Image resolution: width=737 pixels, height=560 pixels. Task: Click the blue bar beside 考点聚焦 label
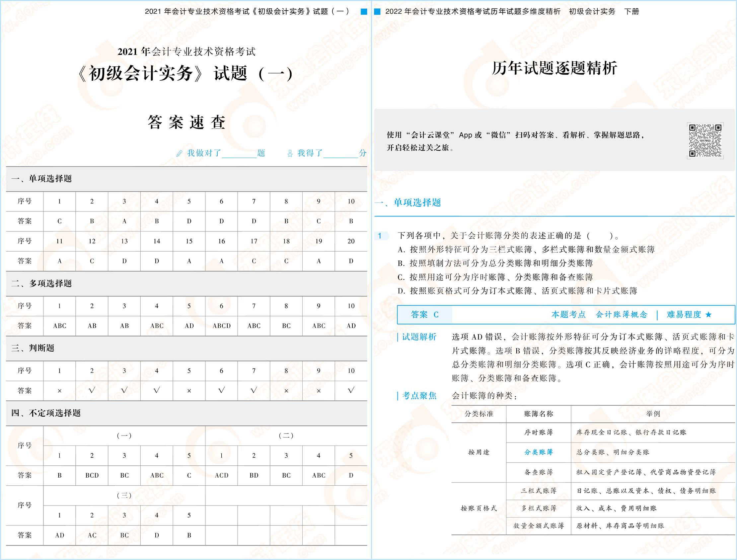pos(398,396)
